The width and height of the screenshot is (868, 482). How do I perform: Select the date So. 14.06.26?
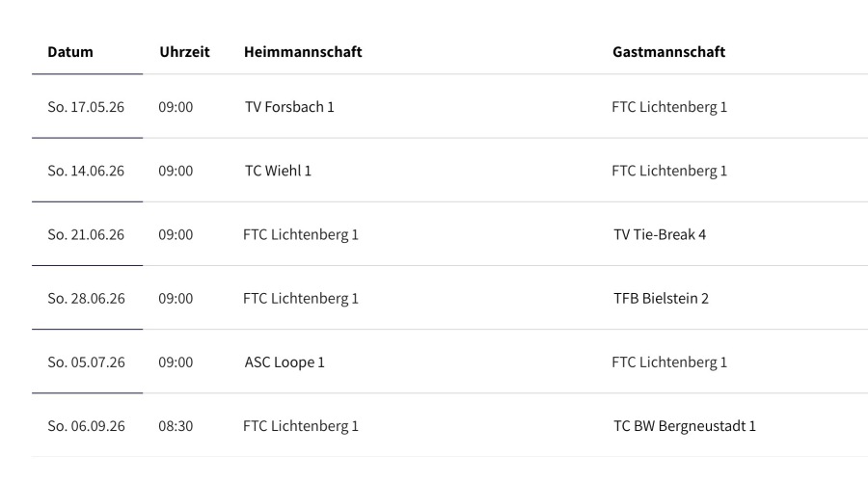point(86,171)
